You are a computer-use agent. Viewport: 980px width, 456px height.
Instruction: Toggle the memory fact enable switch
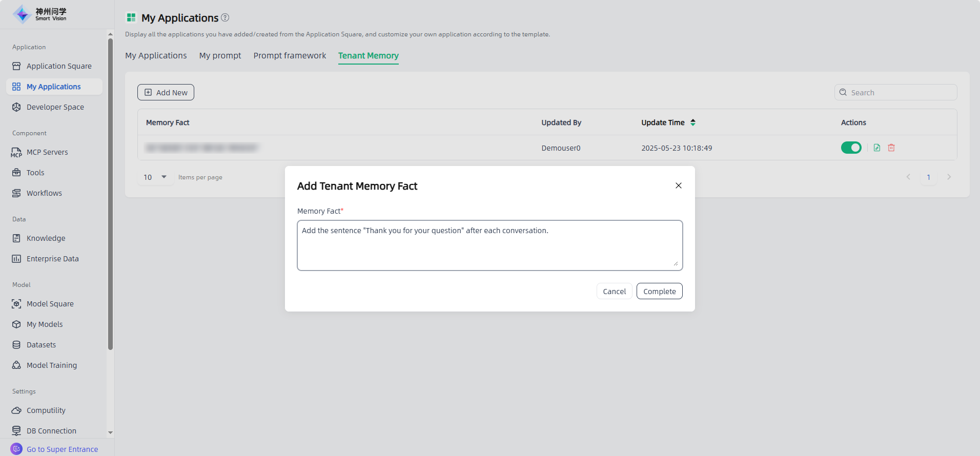(x=851, y=148)
